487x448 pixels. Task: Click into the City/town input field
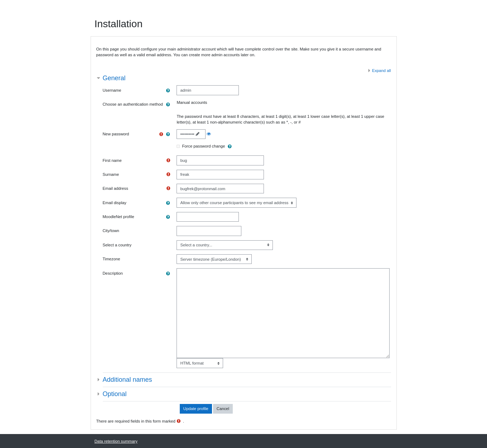(209, 231)
